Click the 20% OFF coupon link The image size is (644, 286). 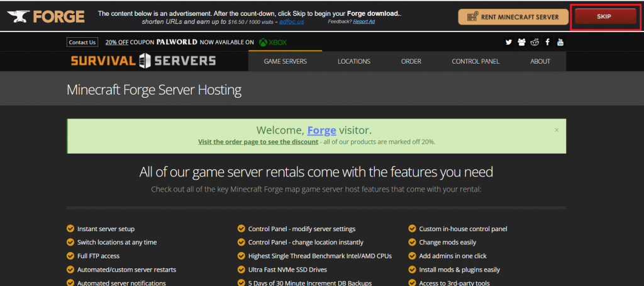116,42
